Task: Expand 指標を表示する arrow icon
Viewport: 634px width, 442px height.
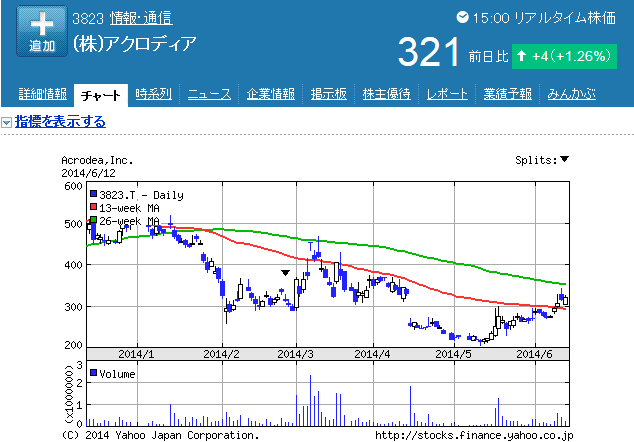Action: 6,122
